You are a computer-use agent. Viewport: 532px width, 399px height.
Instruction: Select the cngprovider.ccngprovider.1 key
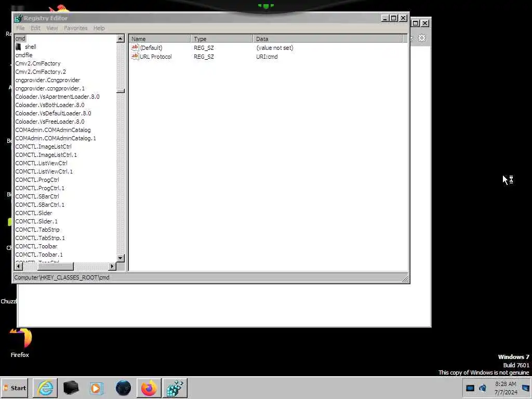50,88
